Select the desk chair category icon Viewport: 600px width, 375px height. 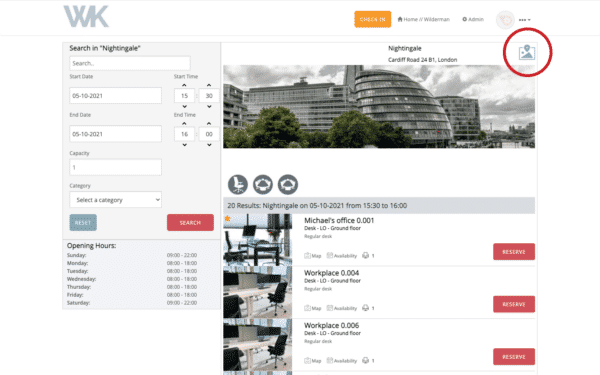click(x=238, y=184)
